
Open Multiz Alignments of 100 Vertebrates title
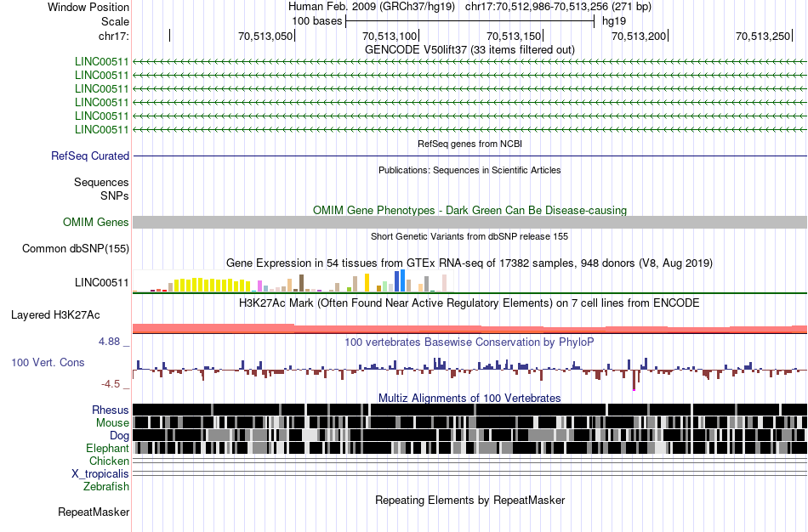point(469,398)
